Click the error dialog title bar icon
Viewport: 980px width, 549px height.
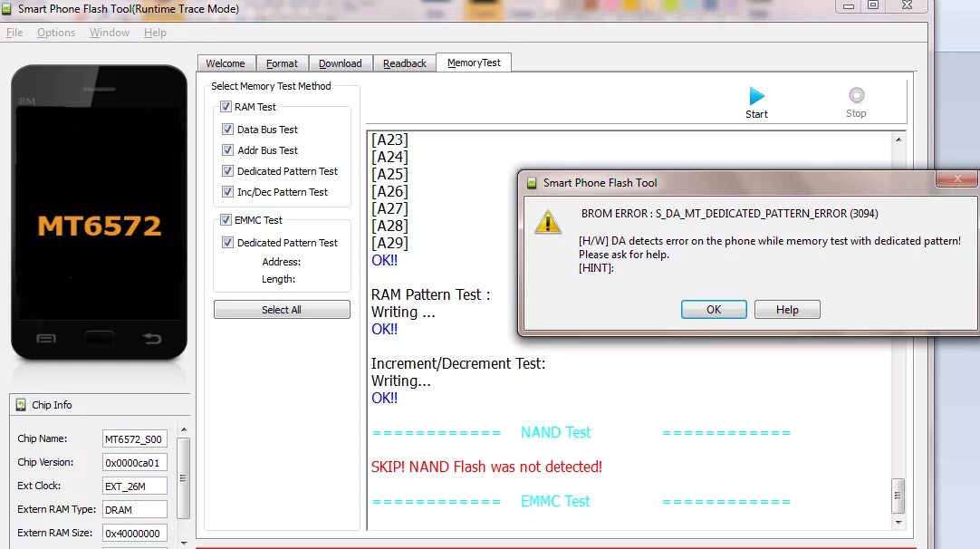[x=532, y=183]
